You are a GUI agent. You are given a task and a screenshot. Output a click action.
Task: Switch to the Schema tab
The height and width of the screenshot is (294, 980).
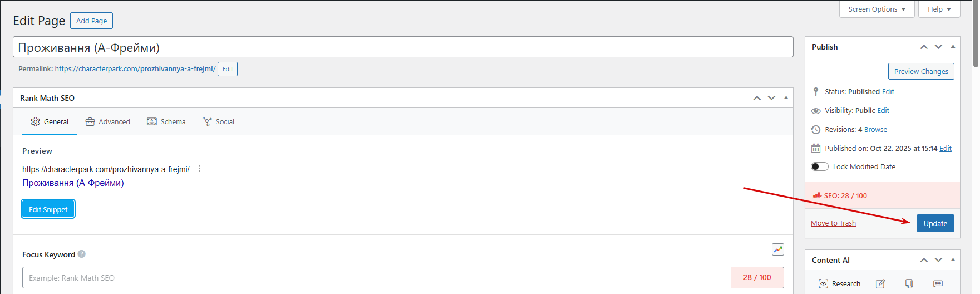tap(166, 121)
